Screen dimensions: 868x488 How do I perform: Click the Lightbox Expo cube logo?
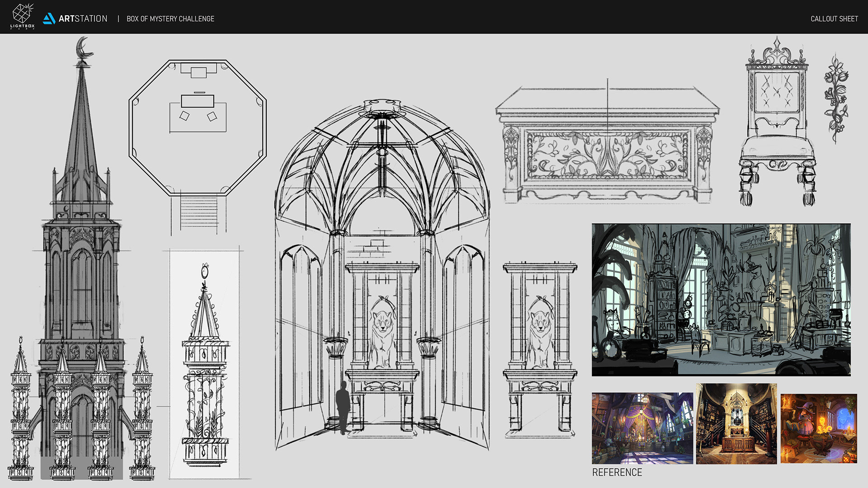pyautogui.click(x=22, y=15)
